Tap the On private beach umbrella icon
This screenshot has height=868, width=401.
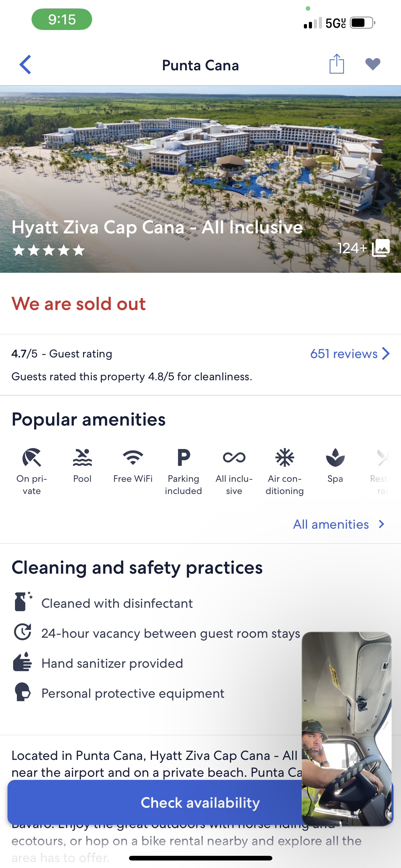(32, 457)
